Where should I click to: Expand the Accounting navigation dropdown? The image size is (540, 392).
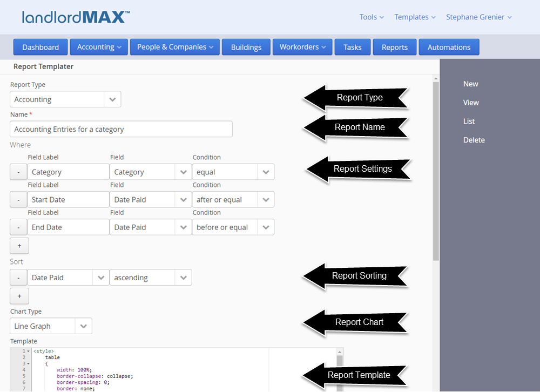point(99,47)
